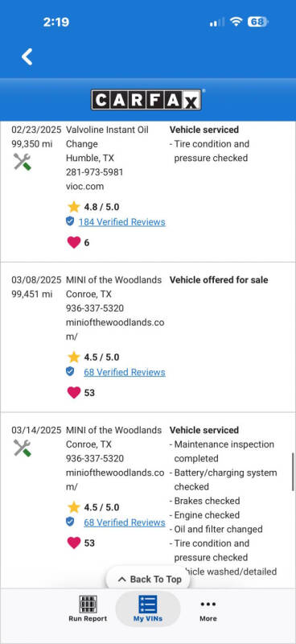This screenshot has height=644, width=296.
Task: Tap the wrench icon for 03/14/2025 service
Action: (23, 448)
